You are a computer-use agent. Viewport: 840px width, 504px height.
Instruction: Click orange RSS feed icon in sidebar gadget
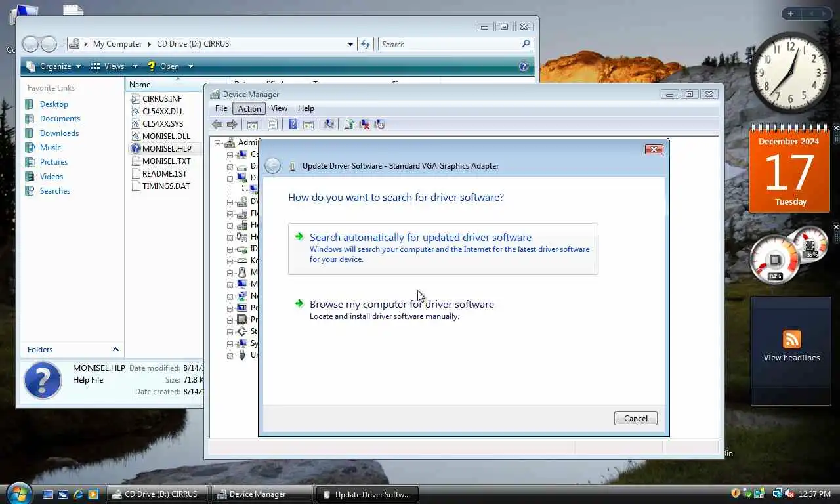coord(791,339)
